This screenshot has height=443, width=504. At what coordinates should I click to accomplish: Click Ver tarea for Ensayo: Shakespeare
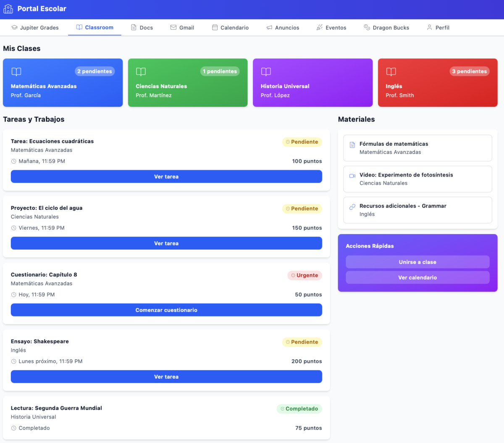point(166,377)
